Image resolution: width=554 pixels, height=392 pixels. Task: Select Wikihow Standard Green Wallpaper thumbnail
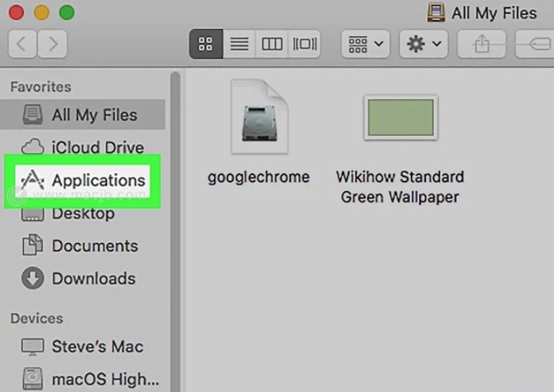click(401, 118)
